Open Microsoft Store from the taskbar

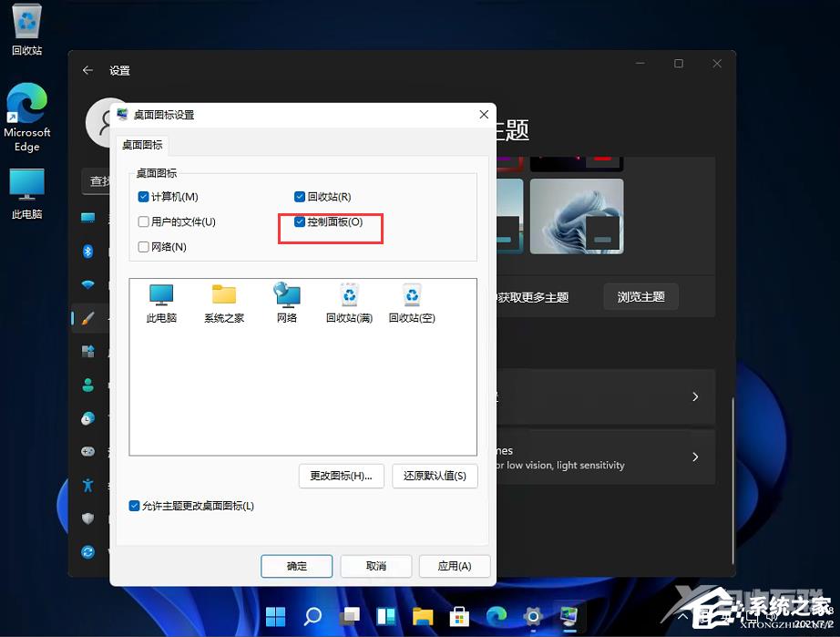click(x=459, y=616)
